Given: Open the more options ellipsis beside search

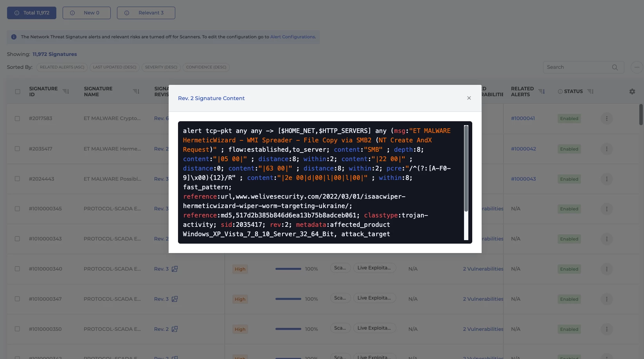Looking at the screenshot, I should (637, 67).
